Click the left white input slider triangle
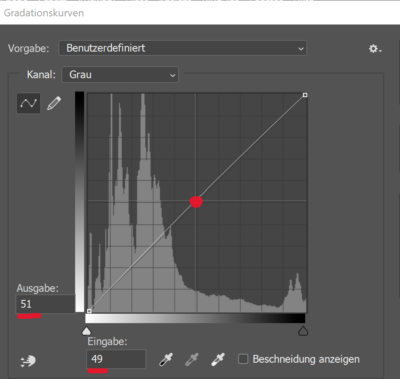The width and height of the screenshot is (400, 379). point(87,331)
